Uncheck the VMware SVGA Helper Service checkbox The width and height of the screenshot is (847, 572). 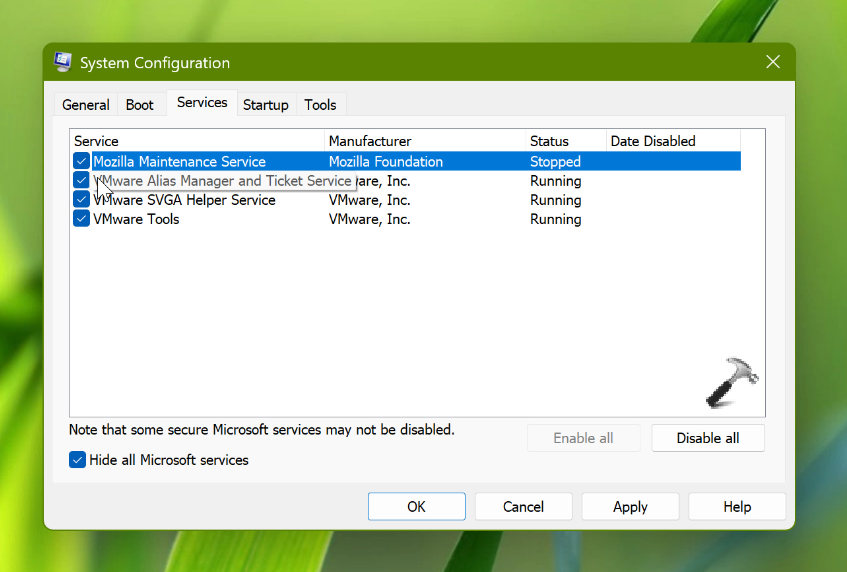[81, 200]
